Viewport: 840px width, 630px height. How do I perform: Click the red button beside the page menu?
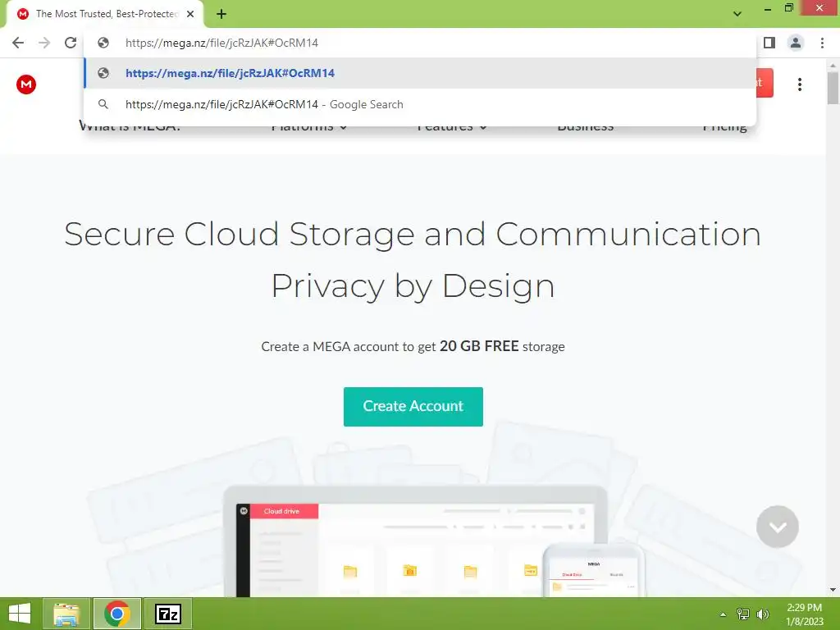tap(765, 83)
